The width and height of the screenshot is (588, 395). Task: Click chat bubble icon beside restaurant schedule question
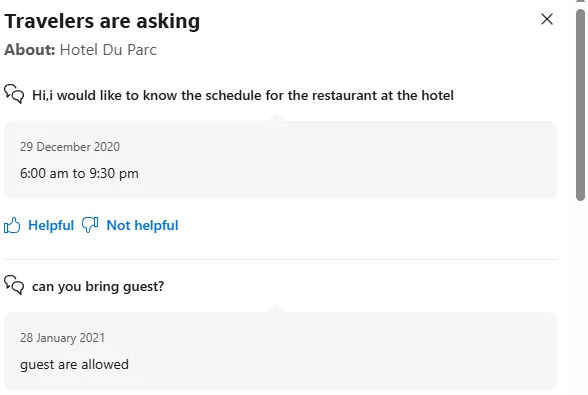click(x=14, y=94)
